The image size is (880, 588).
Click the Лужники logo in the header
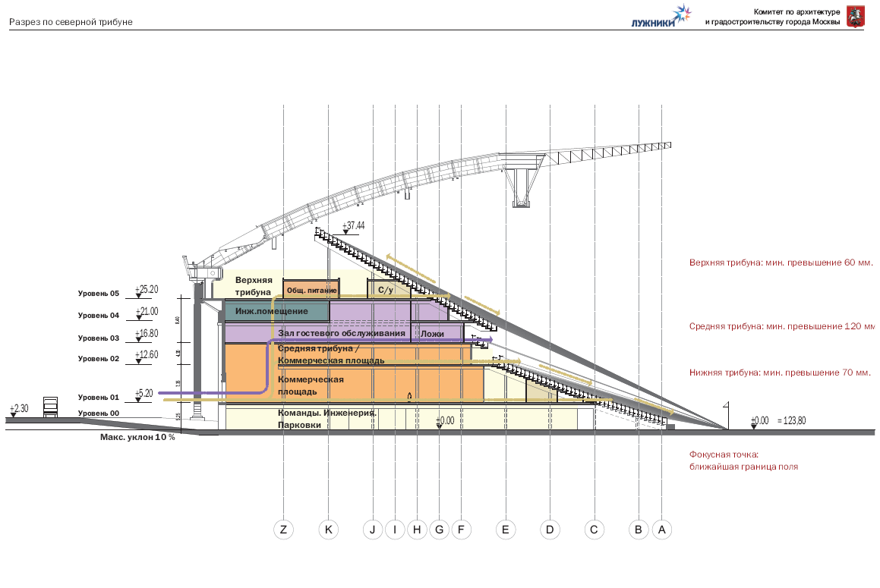[661, 17]
